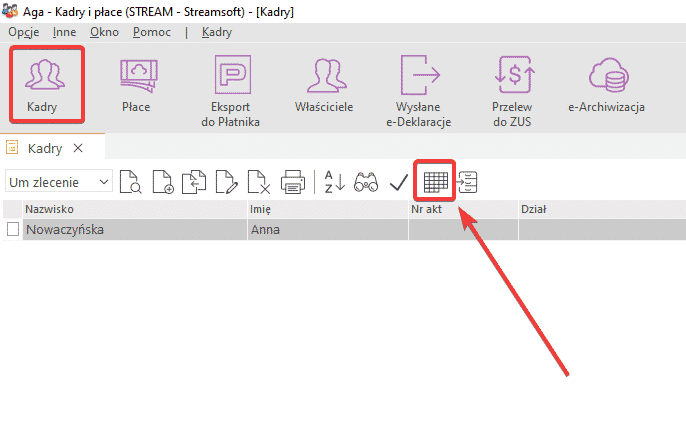The width and height of the screenshot is (686, 435).
Task: Select the Nowaczyńska surname cell
Action: point(135,229)
